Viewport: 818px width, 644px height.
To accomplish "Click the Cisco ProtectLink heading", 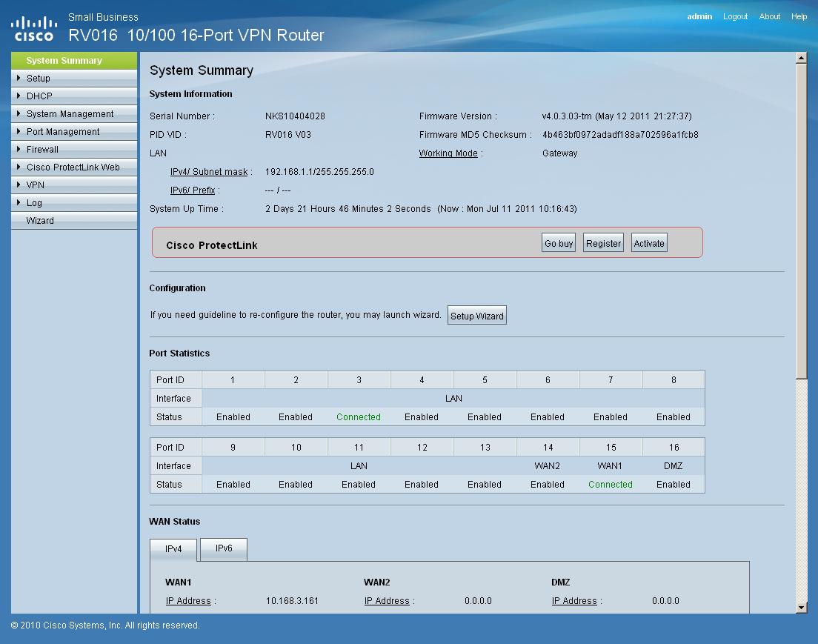I will [x=212, y=245].
